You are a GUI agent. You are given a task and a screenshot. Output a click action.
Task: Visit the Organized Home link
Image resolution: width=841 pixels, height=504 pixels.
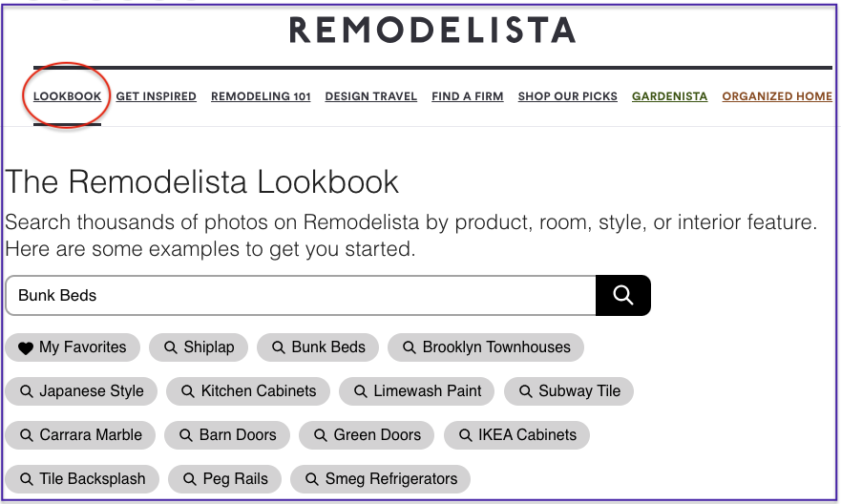[777, 96]
